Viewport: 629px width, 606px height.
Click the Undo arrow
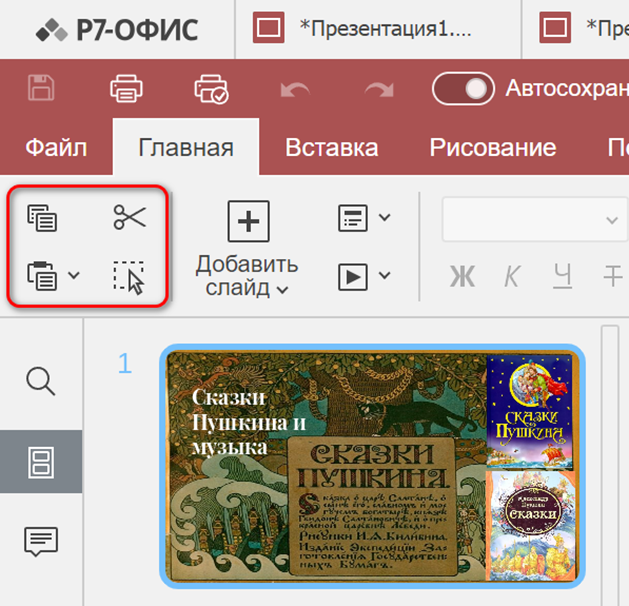(295, 90)
